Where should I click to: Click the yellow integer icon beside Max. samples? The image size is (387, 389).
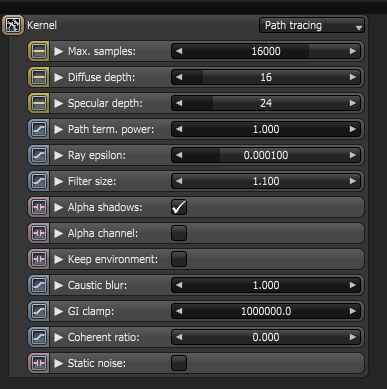click(39, 51)
